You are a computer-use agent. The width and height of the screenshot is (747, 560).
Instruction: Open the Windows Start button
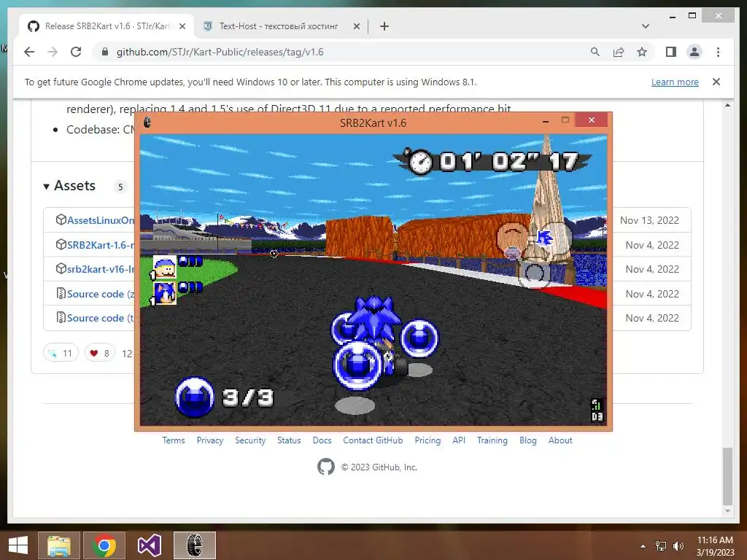pos(18,545)
